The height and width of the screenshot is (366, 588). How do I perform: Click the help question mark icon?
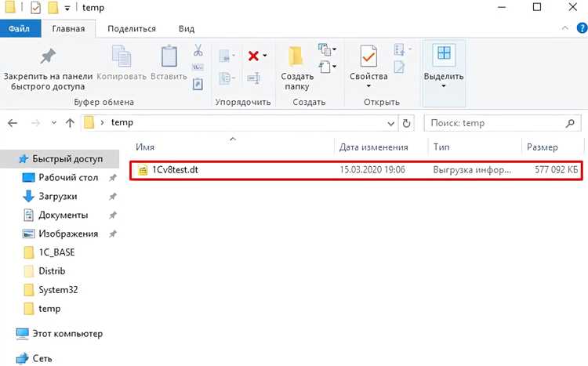tap(582, 28)
